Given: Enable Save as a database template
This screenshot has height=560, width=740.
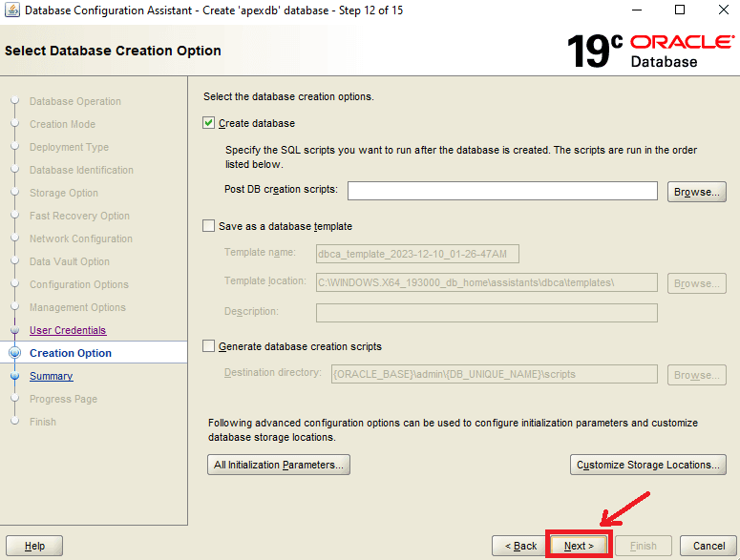Looking at the screenshot, I should (210, 226).
